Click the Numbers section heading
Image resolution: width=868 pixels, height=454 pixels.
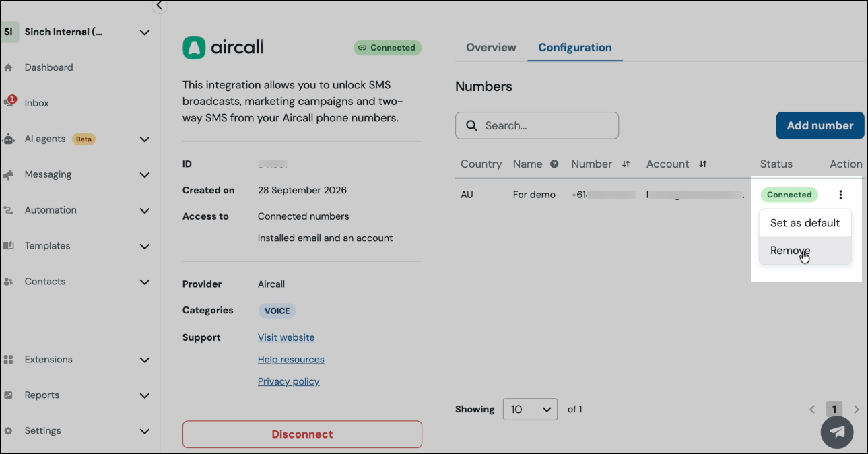point(483,86)
